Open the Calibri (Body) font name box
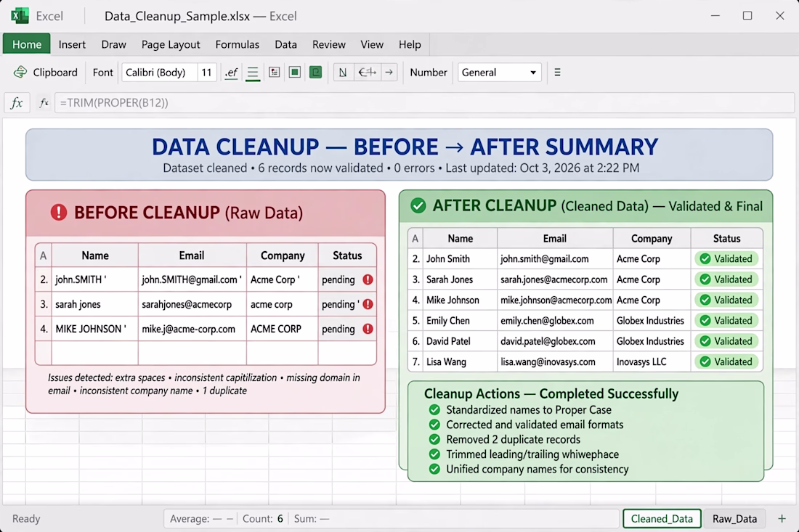This screenshot has height=532, width=799. [x=160, y=73]
